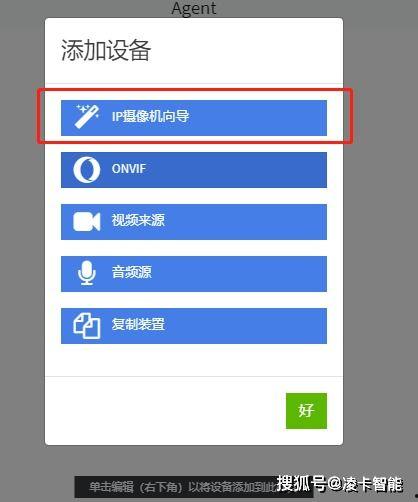
Task: Click the microphone icon
Action: pos(87,273)
